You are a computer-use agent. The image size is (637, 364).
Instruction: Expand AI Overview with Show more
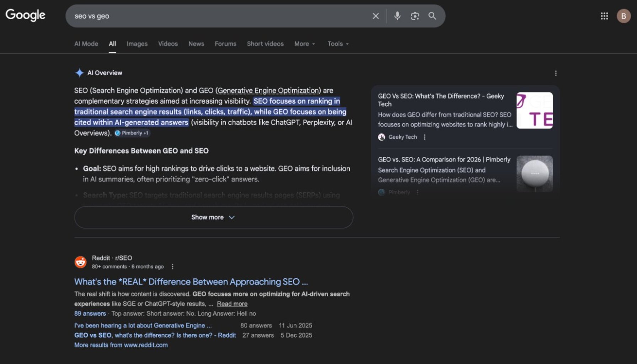[213, 217]
